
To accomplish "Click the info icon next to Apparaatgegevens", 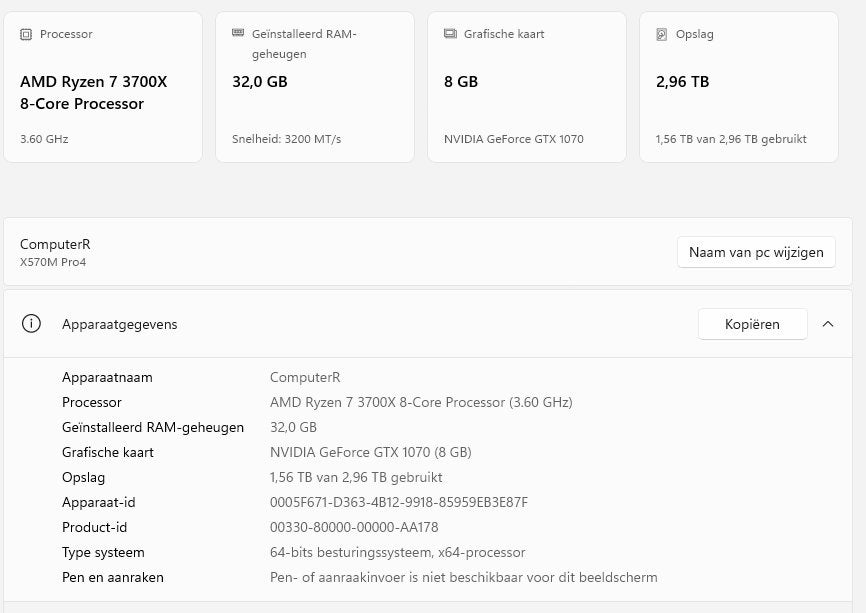I will coord(31,324).
